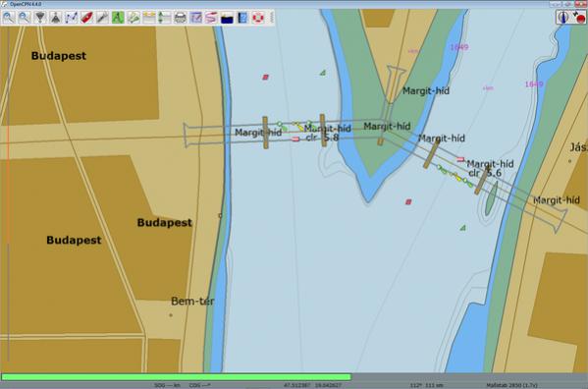
Task: Open the route and mark manager
Action: [x=195, y=18]
